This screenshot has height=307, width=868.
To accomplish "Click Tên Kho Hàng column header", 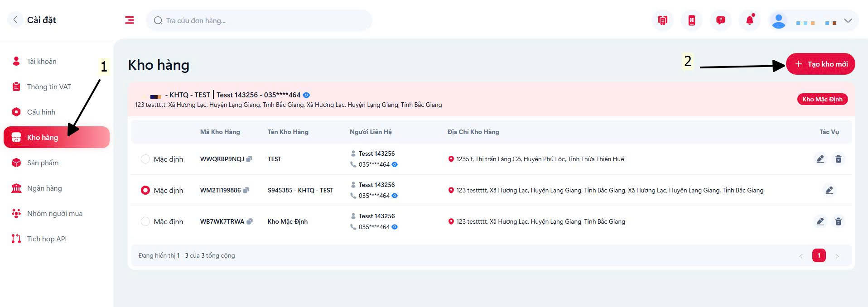I will 288,132.
